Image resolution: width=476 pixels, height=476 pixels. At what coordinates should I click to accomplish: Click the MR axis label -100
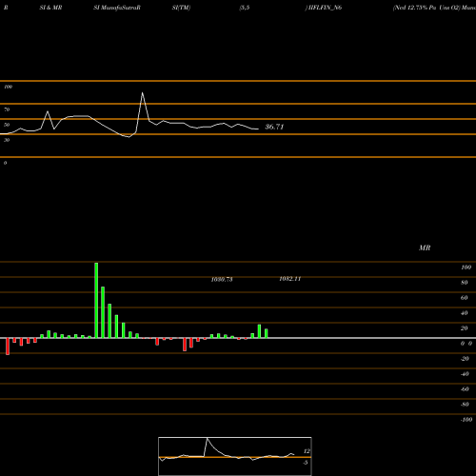click(466, 420)
